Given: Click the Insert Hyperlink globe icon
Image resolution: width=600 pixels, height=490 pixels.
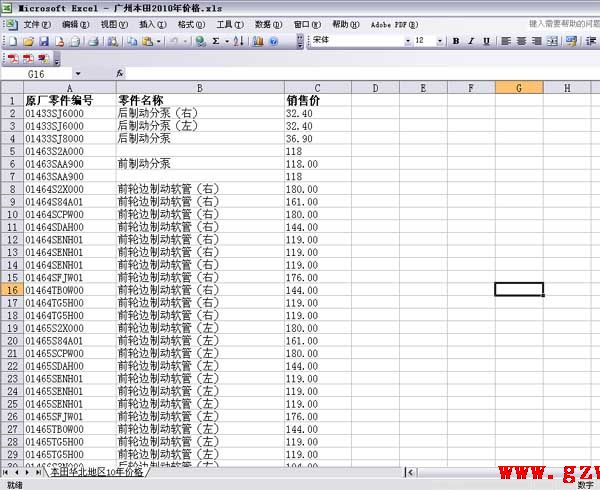Looking at the screenshot, I should click(201, 41).
